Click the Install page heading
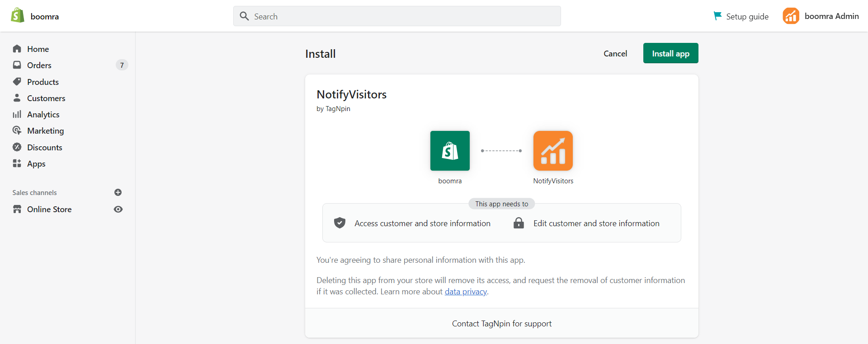 click(x=321, y=54)
